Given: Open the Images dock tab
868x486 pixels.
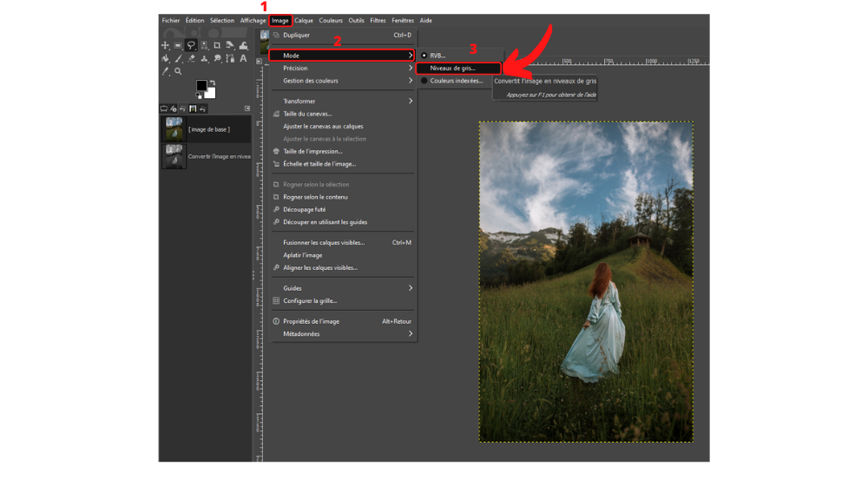Looking at the screenshot, I should (193, 108).
